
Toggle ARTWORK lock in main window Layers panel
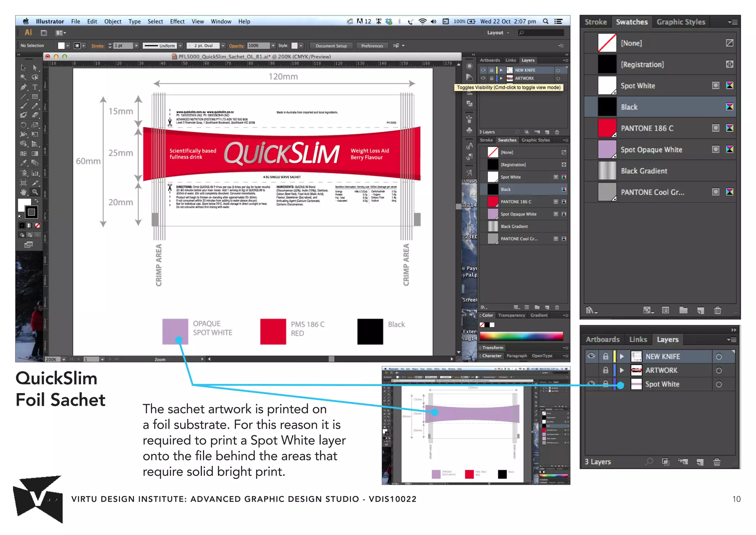click(491, 78)
